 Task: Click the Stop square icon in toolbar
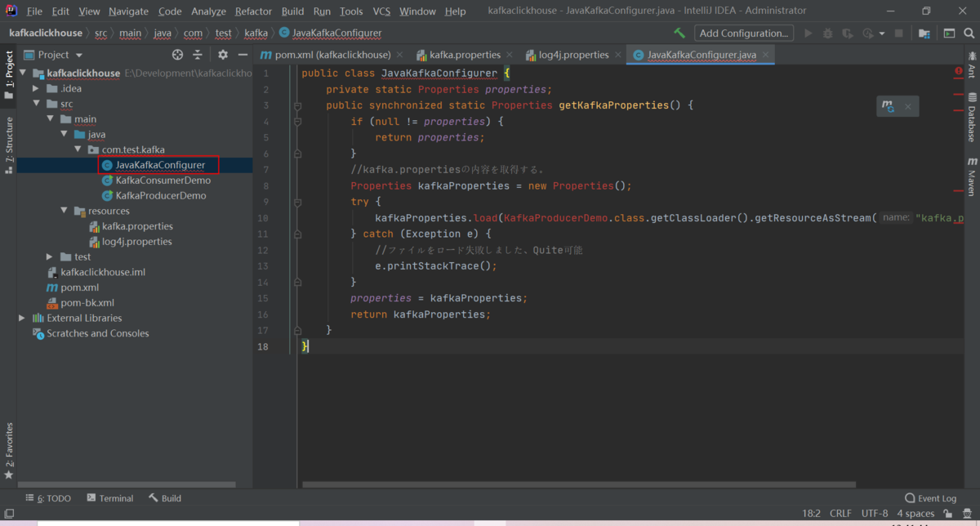click(899, 33)
